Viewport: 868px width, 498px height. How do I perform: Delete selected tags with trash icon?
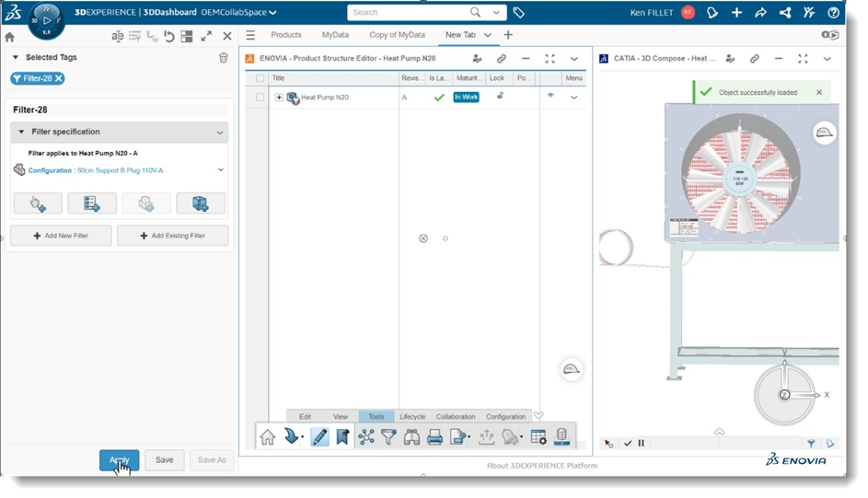[223, 58]
